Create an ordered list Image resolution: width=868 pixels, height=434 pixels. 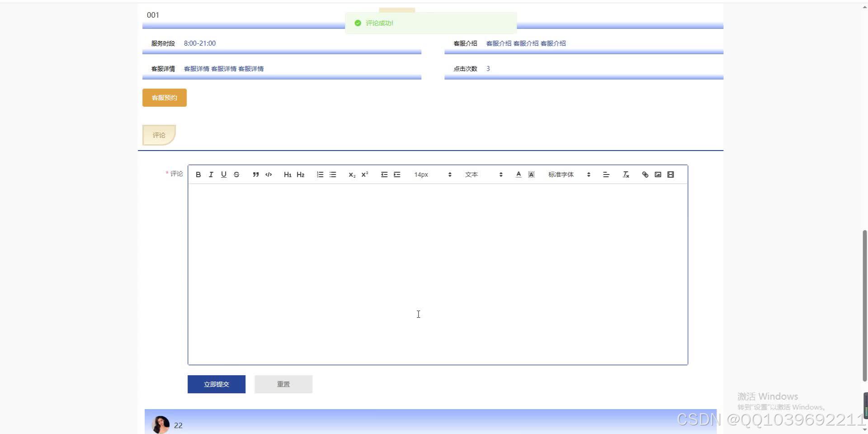tap(320, 175)
